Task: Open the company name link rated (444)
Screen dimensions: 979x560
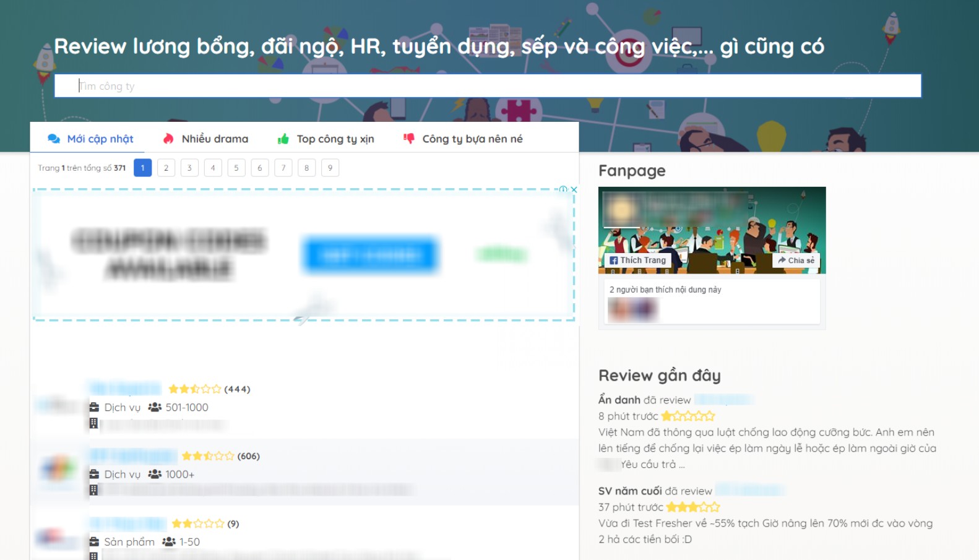Action: 126,389
